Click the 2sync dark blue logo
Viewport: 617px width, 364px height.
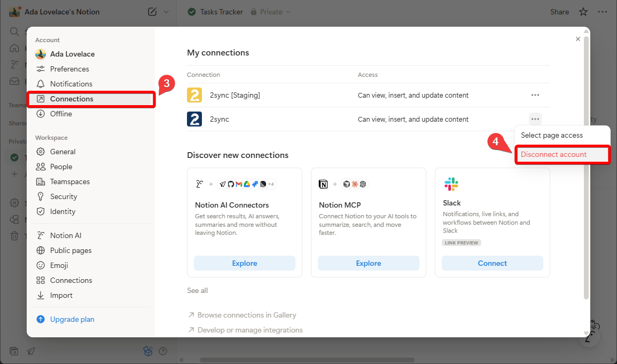194,119
